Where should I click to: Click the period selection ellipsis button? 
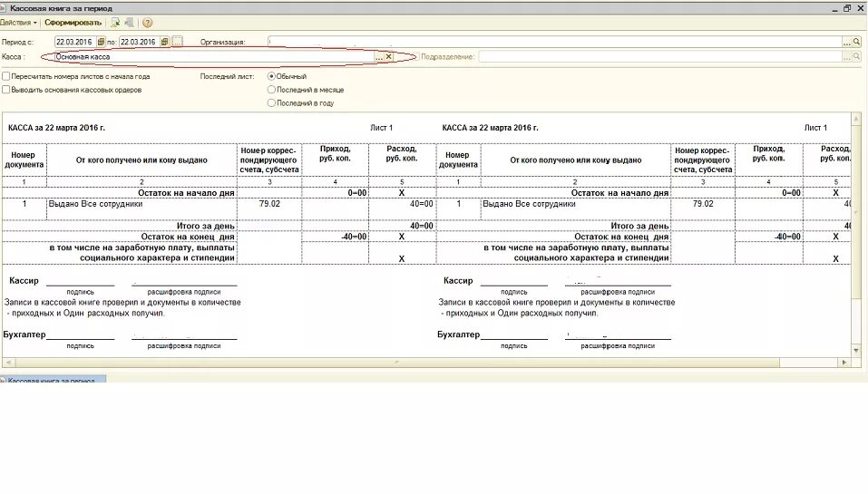pos(177,42)
